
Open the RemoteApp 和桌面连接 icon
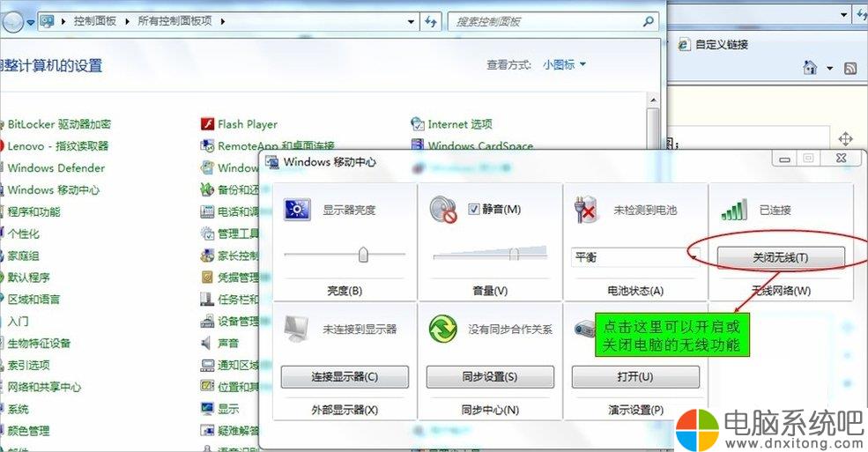[x=208, y=146]
